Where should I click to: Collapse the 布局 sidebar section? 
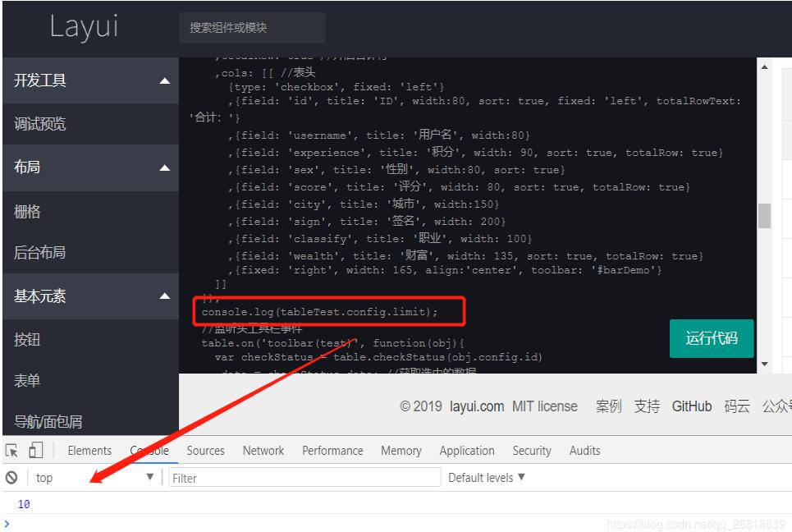pos(91,167)
